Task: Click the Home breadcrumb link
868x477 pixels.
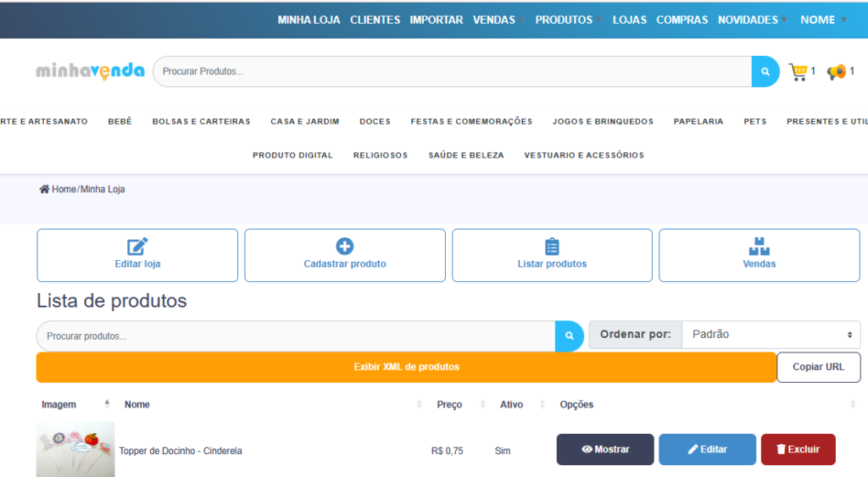Action: coord(64,189)
